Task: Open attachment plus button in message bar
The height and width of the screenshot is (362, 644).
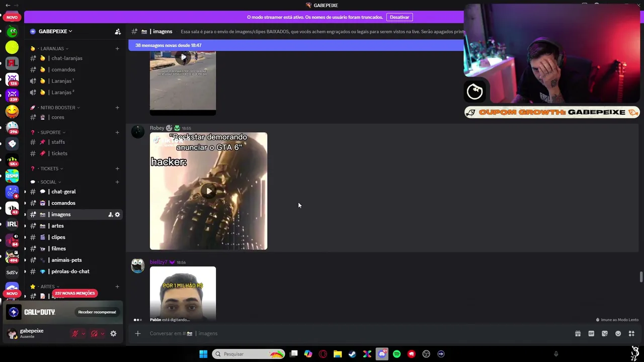Action: click(x=137, y=333)
